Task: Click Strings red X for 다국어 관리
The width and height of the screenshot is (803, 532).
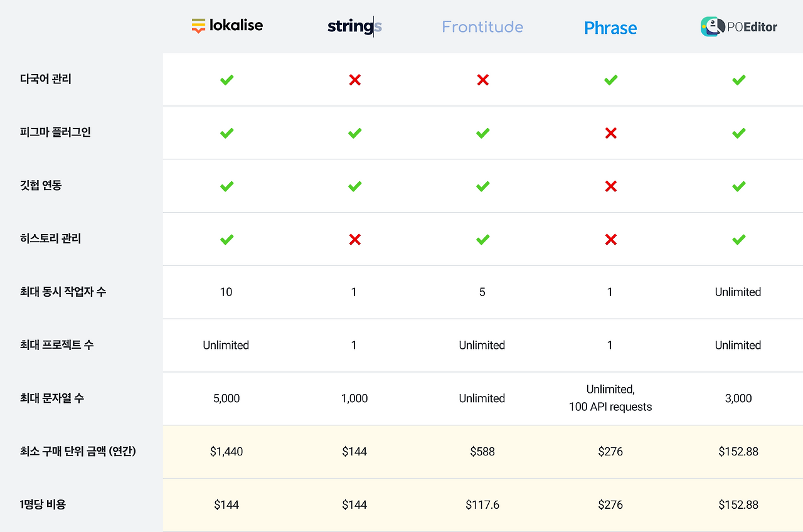Action: click(354, 80)
